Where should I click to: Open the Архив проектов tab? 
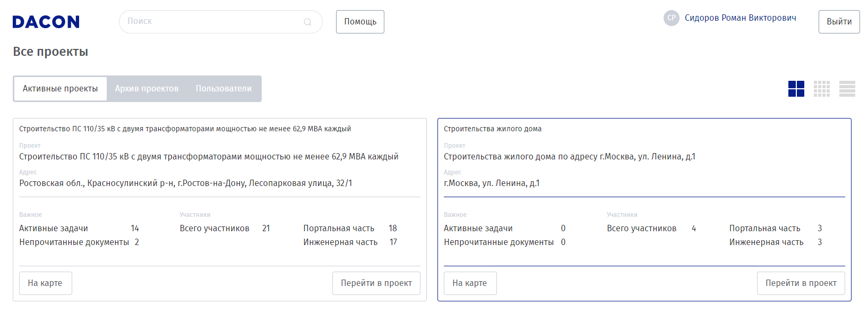tap(147, 89)
